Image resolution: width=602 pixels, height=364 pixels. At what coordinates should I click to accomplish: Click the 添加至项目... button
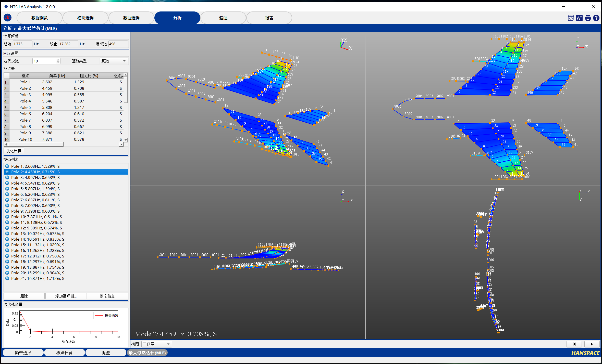[x=66, y=296]
